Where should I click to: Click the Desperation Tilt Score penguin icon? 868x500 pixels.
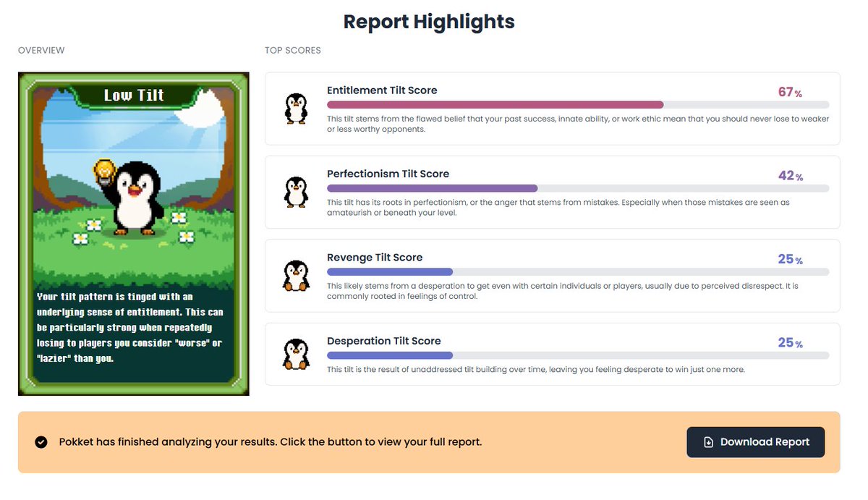point(296,354)
